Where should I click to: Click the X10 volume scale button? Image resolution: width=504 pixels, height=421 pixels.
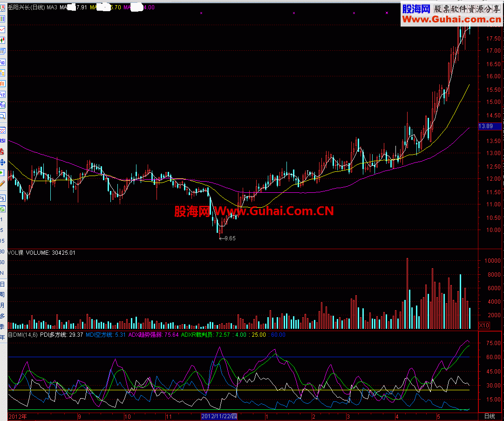coord(484,325)
